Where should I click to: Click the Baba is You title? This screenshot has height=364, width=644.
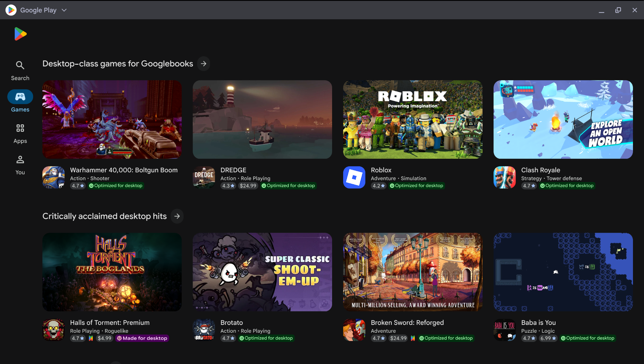(x=538, y=323)
